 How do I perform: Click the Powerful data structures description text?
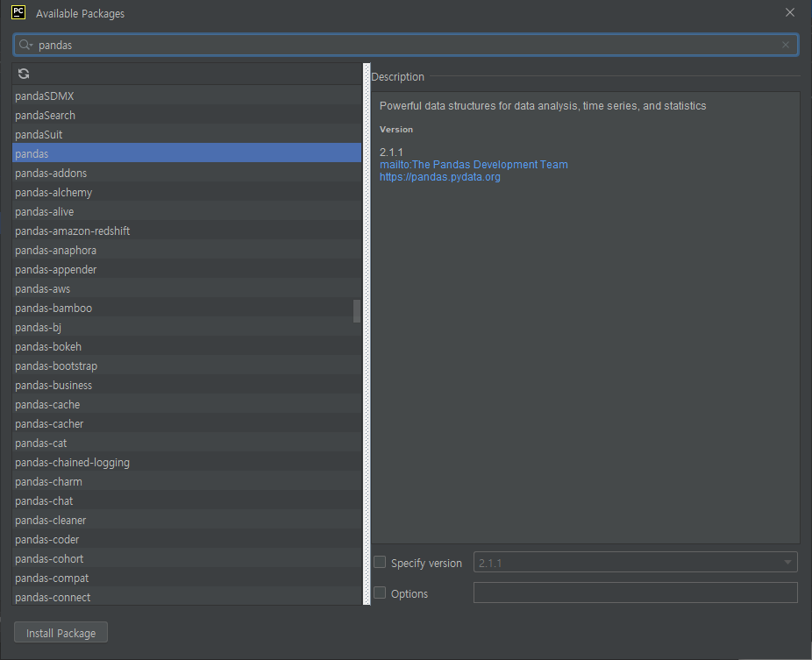(543, 105)
